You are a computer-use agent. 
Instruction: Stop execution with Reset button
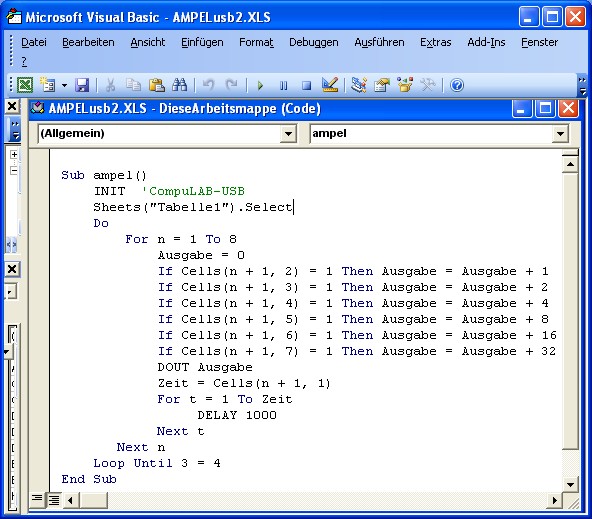[x=307, y=85]
